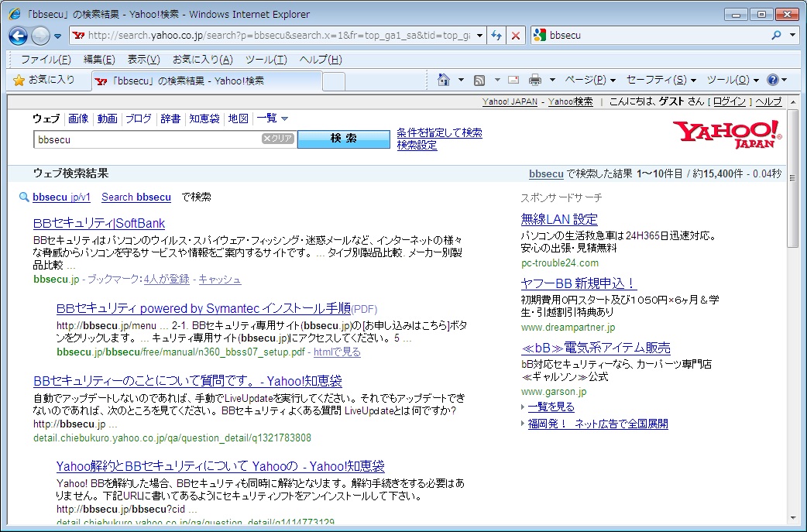Open the 無線LAN 設定 sponsored ad
This screenshot has height=532, width=807.
pyautogui.click(x=559, y=219)
